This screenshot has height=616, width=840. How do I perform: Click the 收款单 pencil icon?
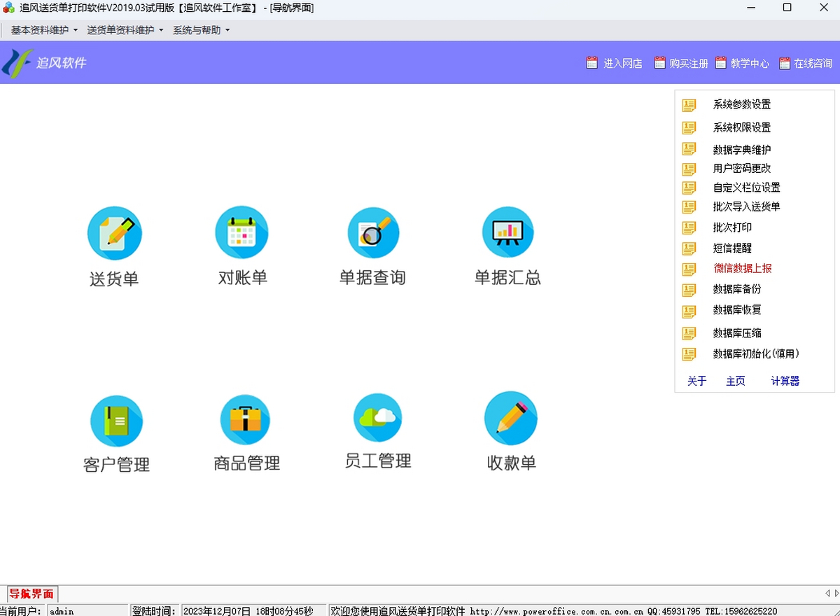[511, 419]
